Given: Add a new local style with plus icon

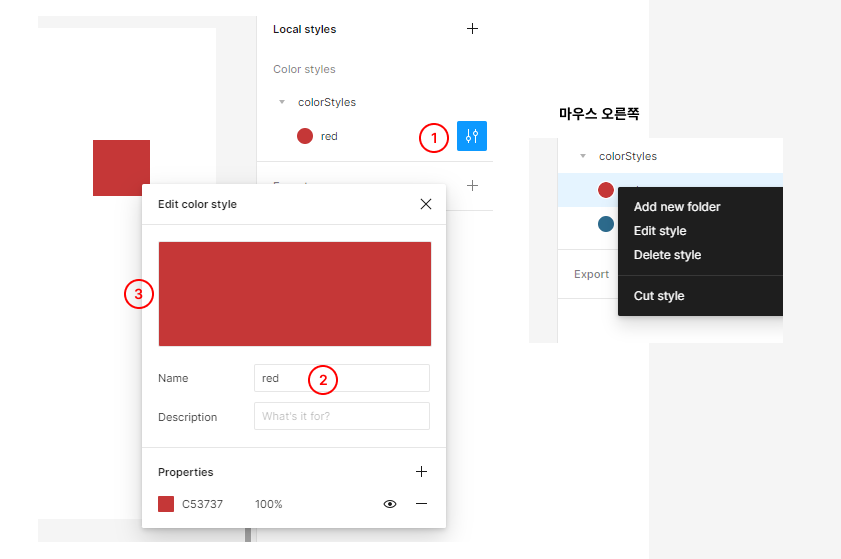Looking at the screenshot, I should (472, 29).
